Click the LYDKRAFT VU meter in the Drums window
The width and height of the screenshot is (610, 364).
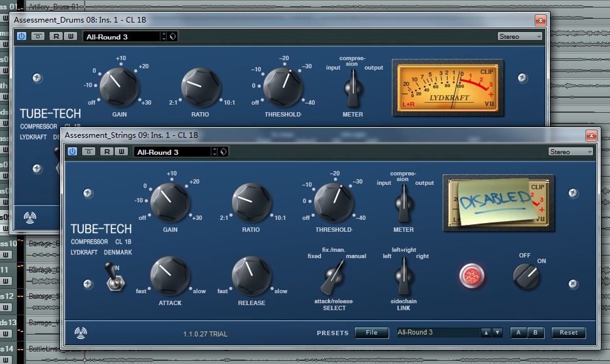coord(448,88)
